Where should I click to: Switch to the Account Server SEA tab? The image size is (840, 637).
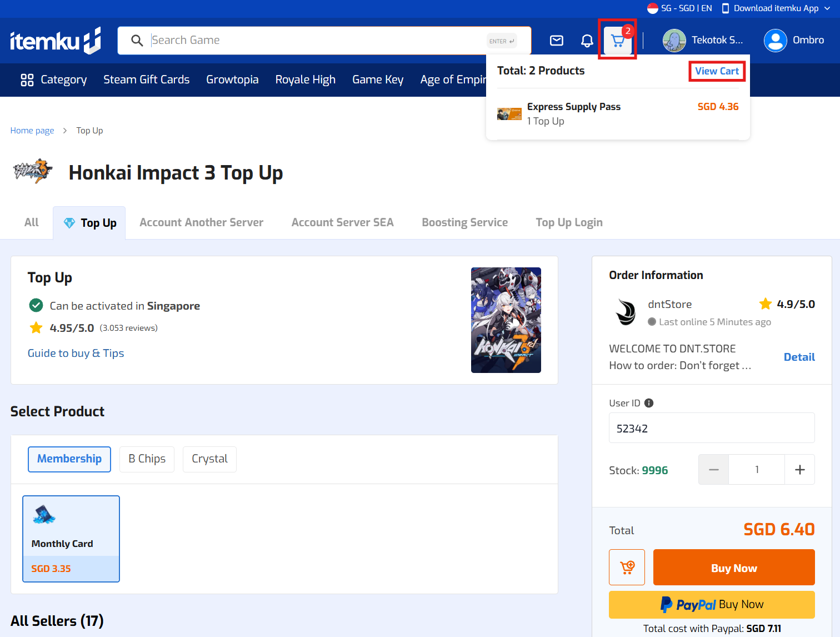(x=342, y=222)
